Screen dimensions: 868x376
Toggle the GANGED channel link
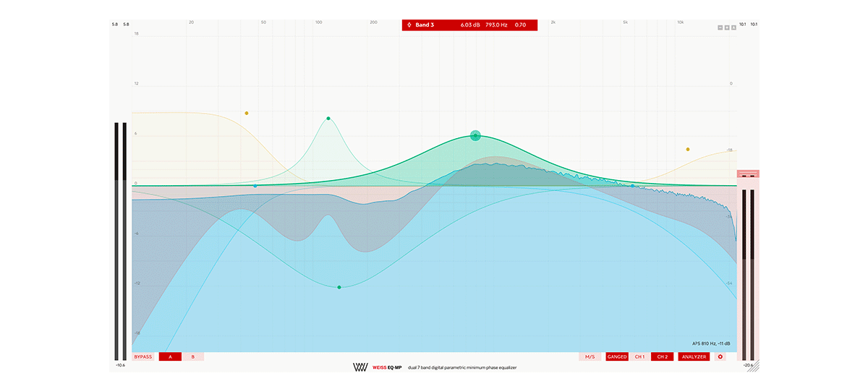coord(617,356)
